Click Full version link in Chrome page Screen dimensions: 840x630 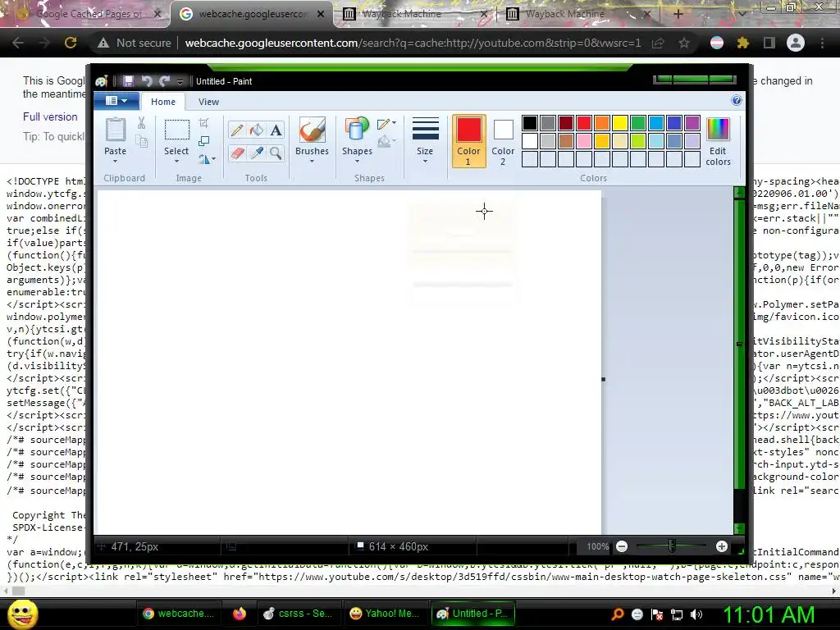point(50,116)
